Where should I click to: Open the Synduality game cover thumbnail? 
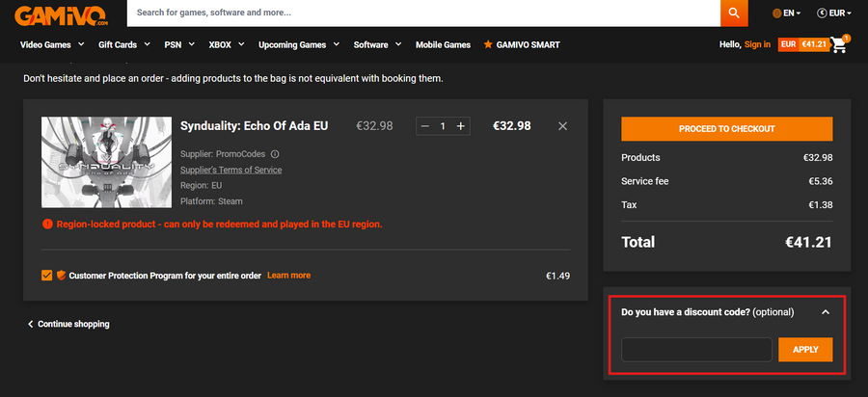[103, 161]
